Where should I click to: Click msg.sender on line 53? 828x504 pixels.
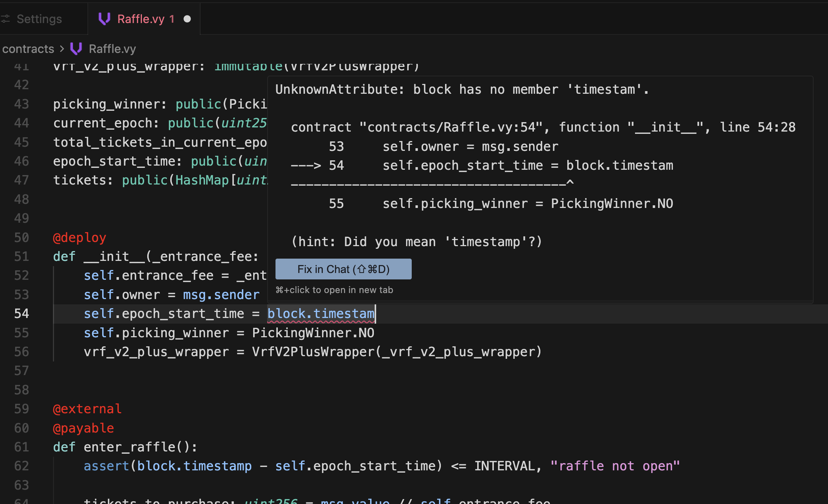click(221, 295)
